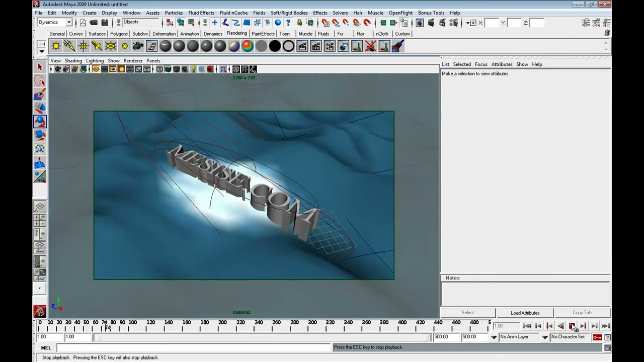Screen dimensions: 644x362
Task: Toggle the Channel Box display icon
Action: coord(607,23)
